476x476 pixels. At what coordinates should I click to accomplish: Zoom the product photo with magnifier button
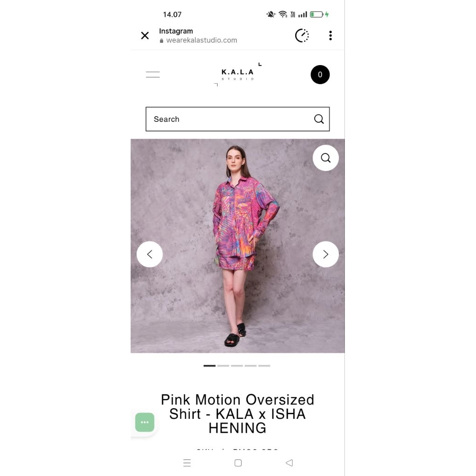tap(325, 158)
